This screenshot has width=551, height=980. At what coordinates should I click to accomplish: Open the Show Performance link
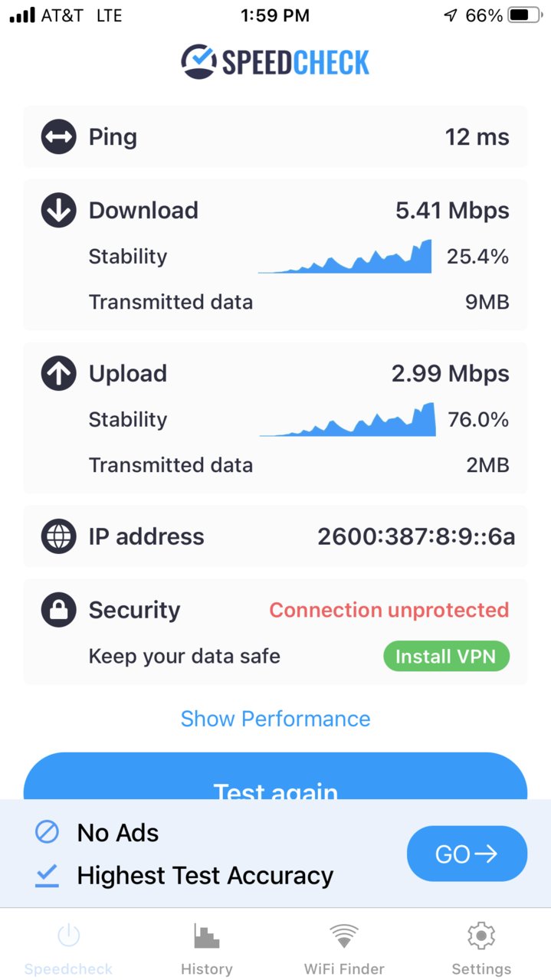[x=275, y=719]
